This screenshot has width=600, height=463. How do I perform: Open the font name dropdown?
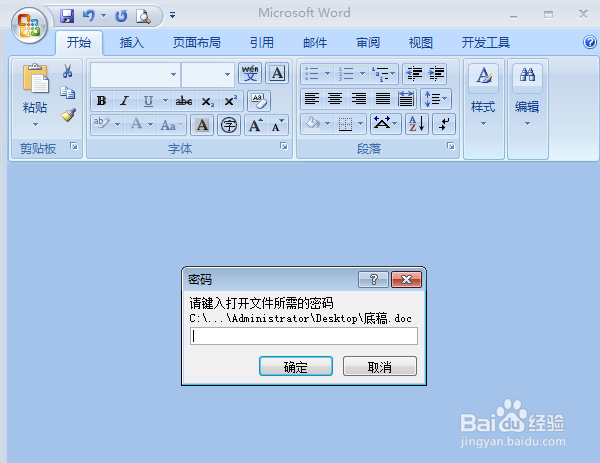point(173,74)
